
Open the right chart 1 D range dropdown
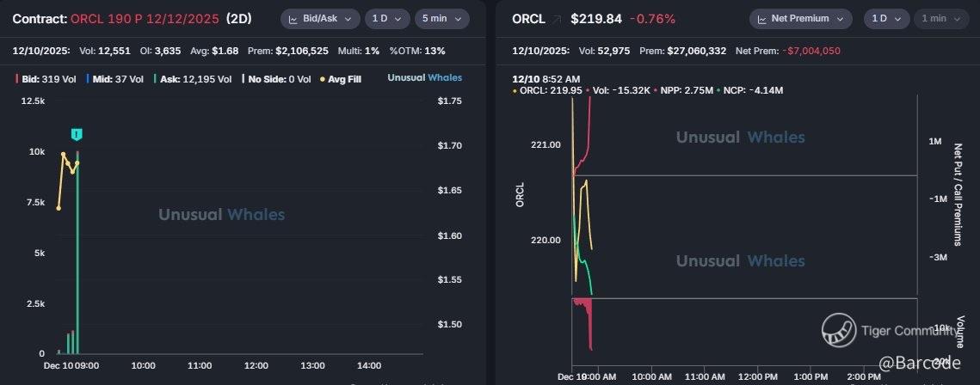[887, 19]
